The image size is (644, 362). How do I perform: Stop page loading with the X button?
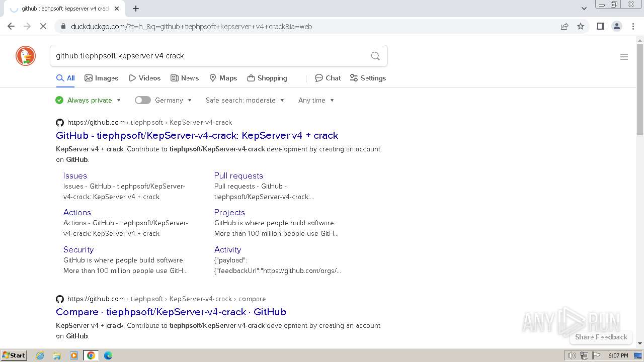43,26
